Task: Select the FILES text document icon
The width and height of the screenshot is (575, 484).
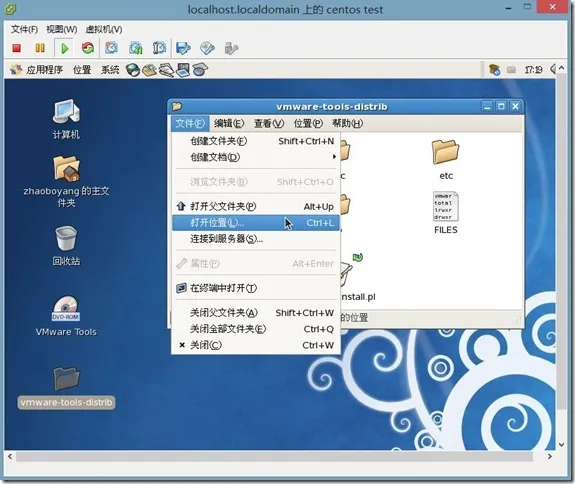Action: coord(446,213)
